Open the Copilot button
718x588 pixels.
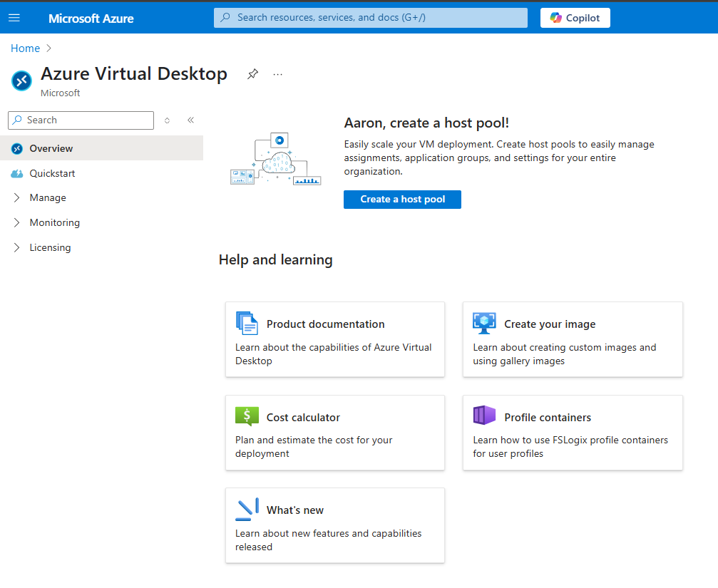tap(575, 18)
